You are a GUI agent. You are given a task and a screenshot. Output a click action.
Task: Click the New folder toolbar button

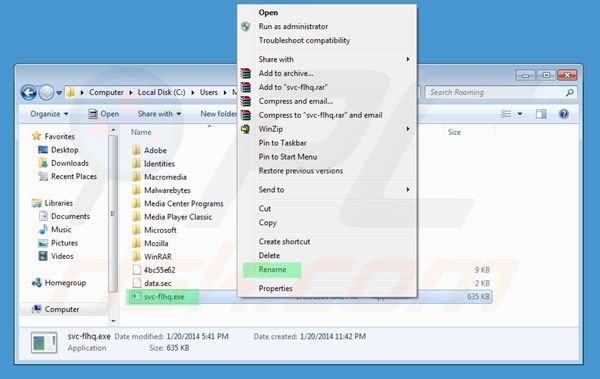pos(218,114)
